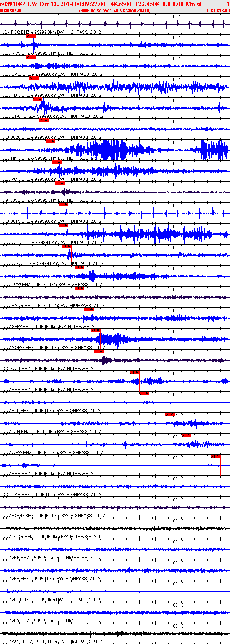The image size is (230, 644).
Task: Click the red pick marker on the UW.ELL trace
Action: (x=144, y=393)
